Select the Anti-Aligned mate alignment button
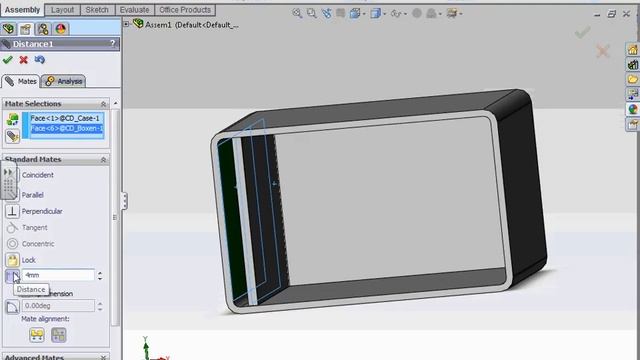The width and height of the screenshot is (640, 360). (59, 335)
